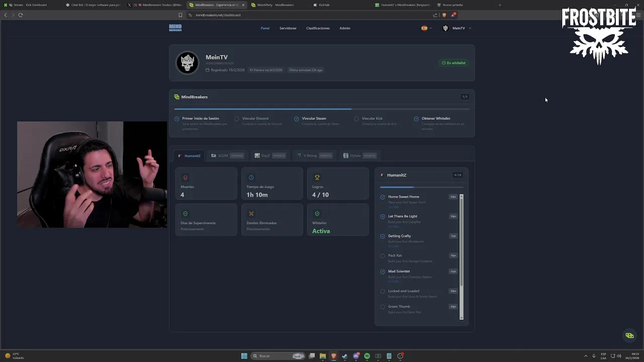The image size is (644, 362).
Task: Click the MeinTV skull profile avatar
Action: coord(187,63)
